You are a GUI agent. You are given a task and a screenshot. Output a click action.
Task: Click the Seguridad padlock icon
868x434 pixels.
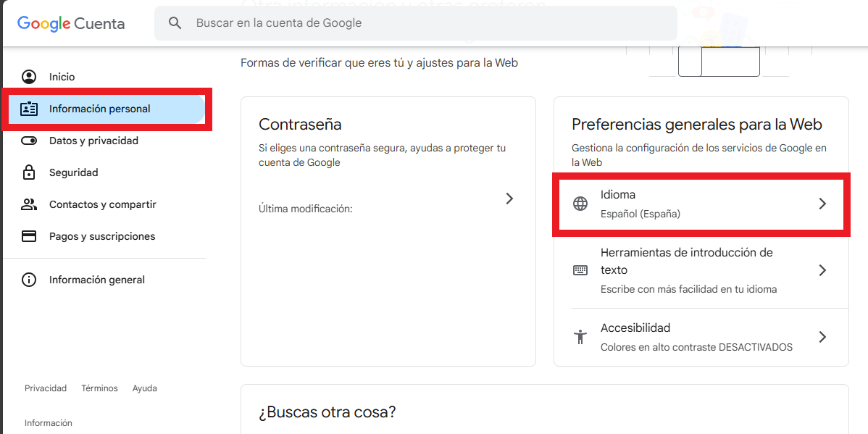click(x=29, y=172)
